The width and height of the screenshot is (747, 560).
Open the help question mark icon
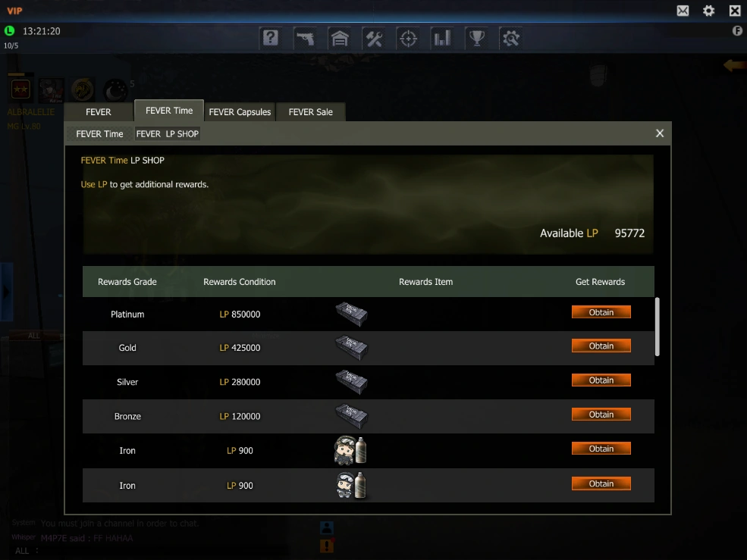(271, 38)
